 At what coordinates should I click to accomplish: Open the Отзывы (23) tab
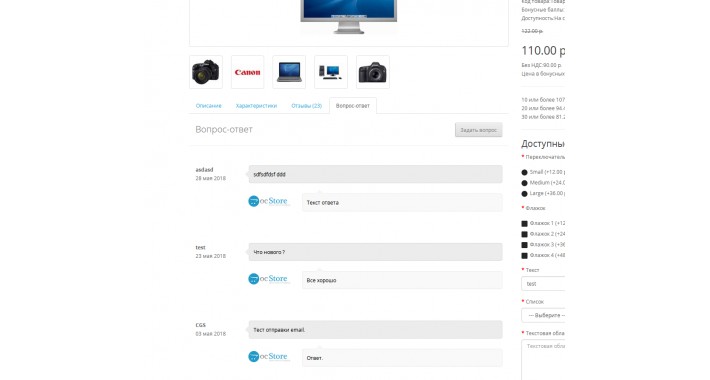307,106
